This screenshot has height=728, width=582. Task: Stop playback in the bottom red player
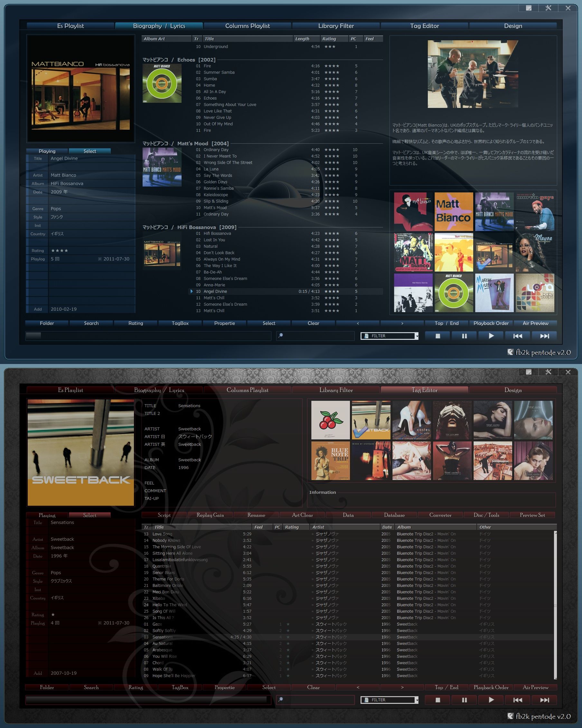[x=437, y=700]
